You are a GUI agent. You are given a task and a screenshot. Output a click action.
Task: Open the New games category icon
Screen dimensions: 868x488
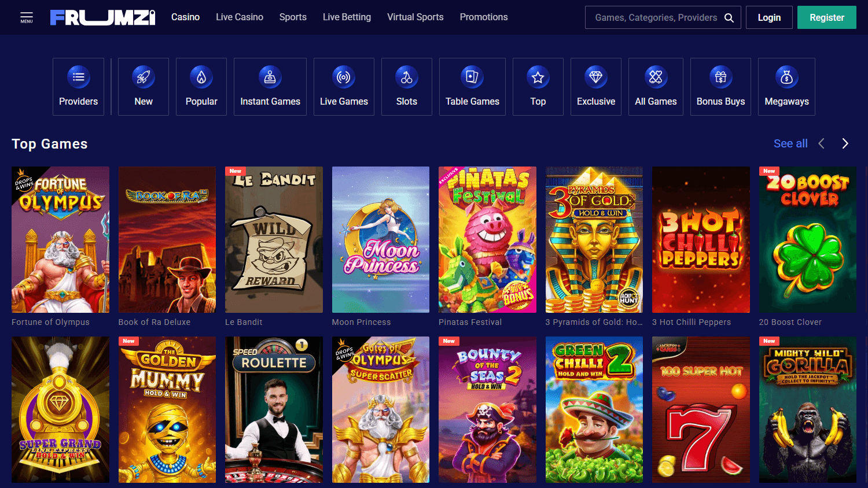pyautogui.click(x=143, y=76)
